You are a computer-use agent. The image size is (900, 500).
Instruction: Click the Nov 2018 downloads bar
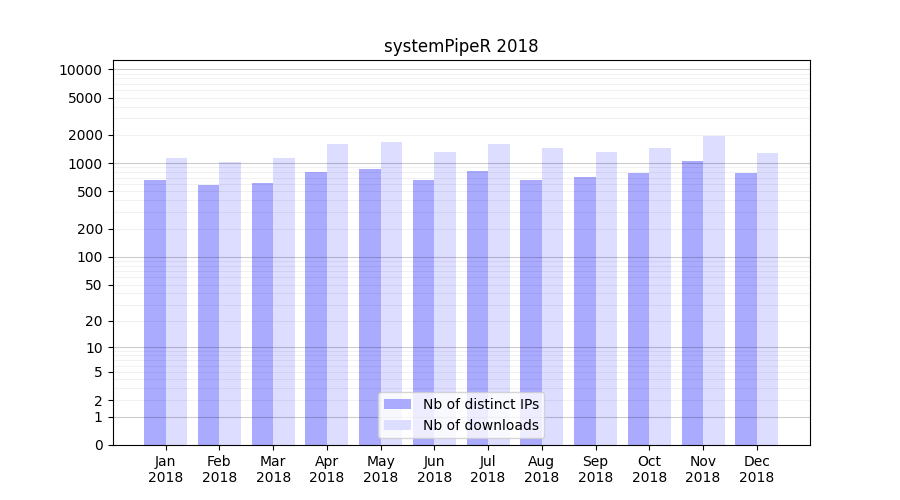(x=714, y=290)
